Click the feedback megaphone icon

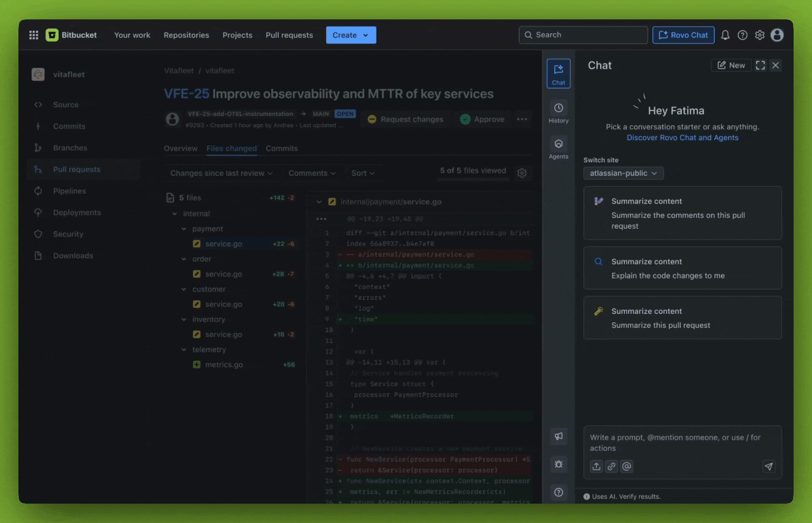click(x=558, y=436)
